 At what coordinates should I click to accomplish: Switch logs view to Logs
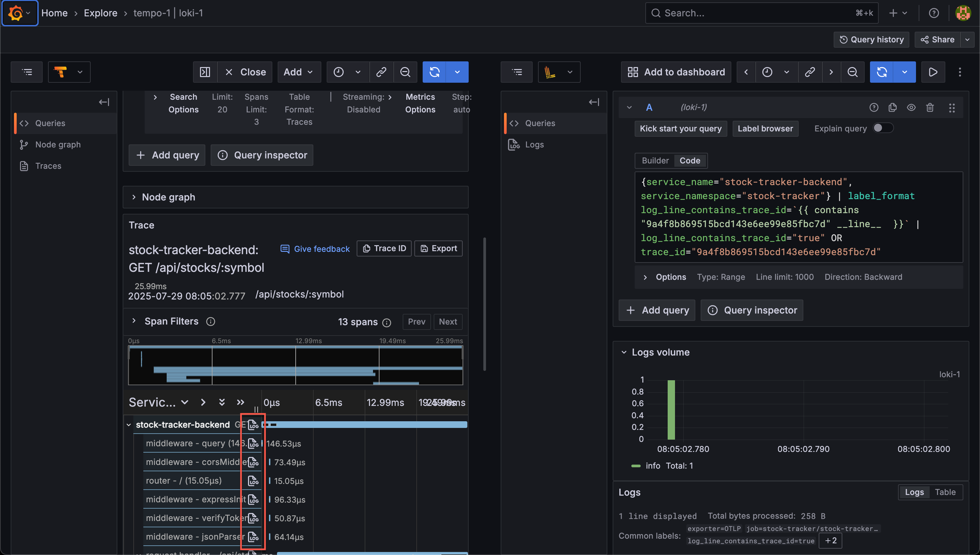tap(914, 492)
